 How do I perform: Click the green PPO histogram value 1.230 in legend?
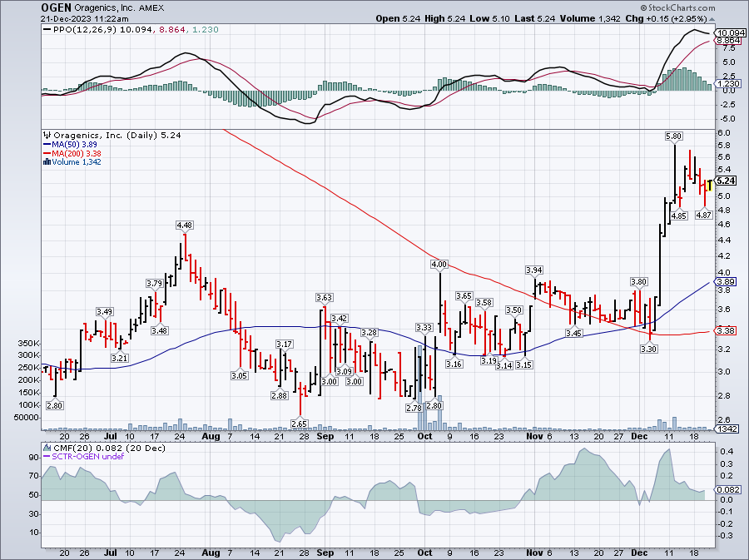pos(205,30)
